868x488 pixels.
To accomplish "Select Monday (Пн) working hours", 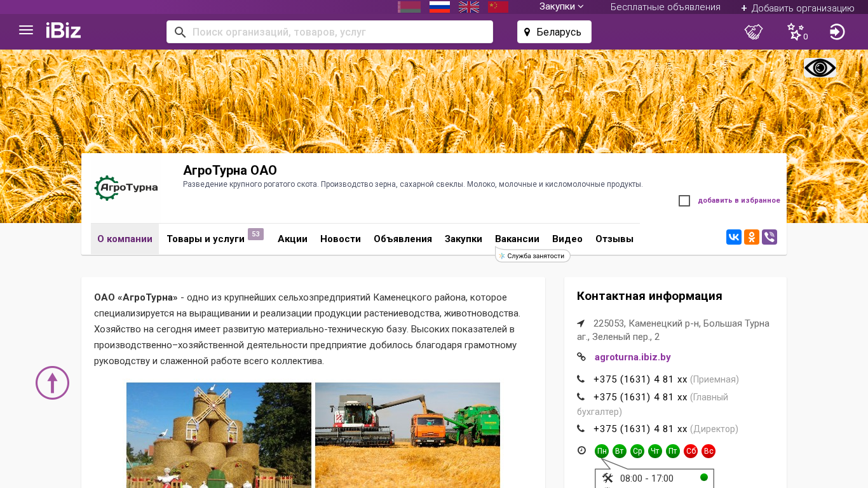I will coord(602,451).
